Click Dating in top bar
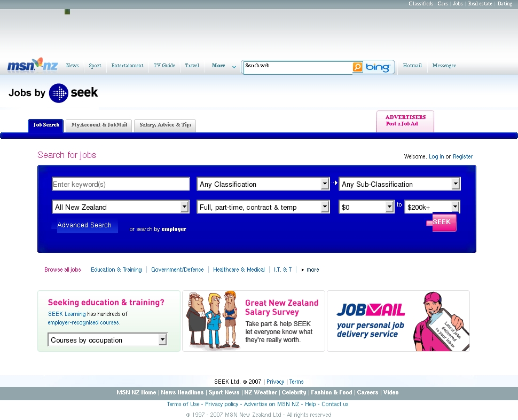This screenshot has height=420, width=518. (x=505, y=4)
